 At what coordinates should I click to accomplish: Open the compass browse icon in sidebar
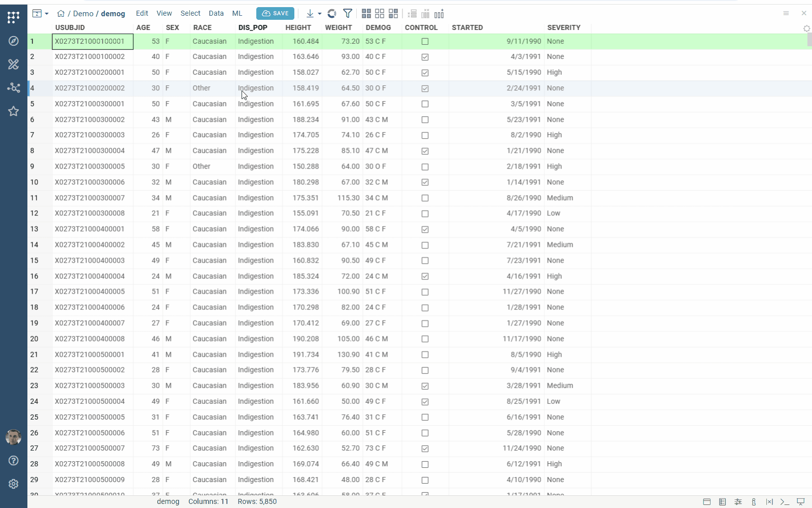[x=14, y=41]
